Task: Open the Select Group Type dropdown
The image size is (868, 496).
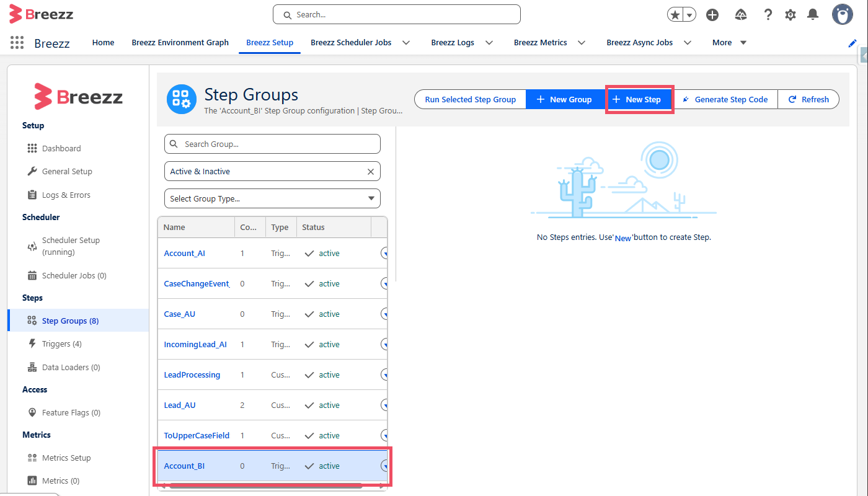Action: 272,198
